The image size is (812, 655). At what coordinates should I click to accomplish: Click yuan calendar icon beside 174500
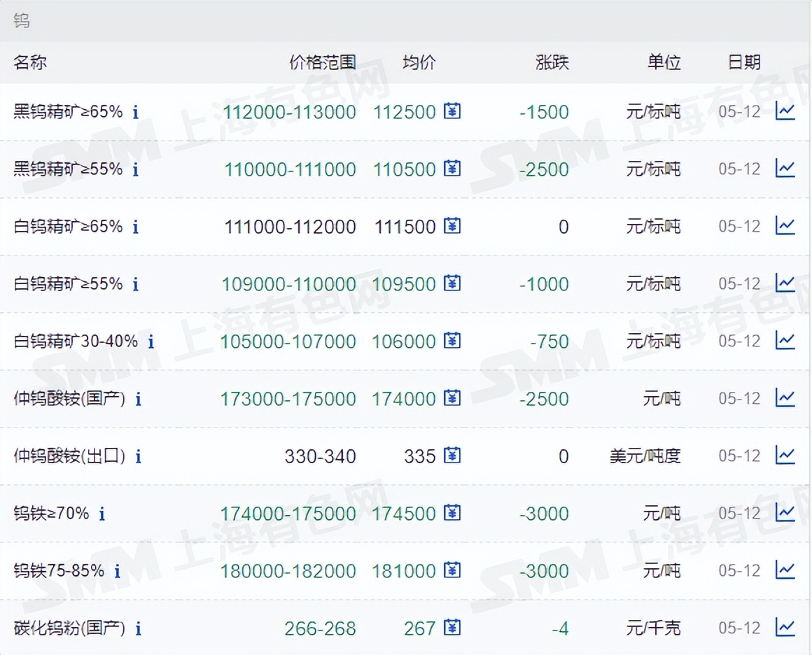pos(452,513)
